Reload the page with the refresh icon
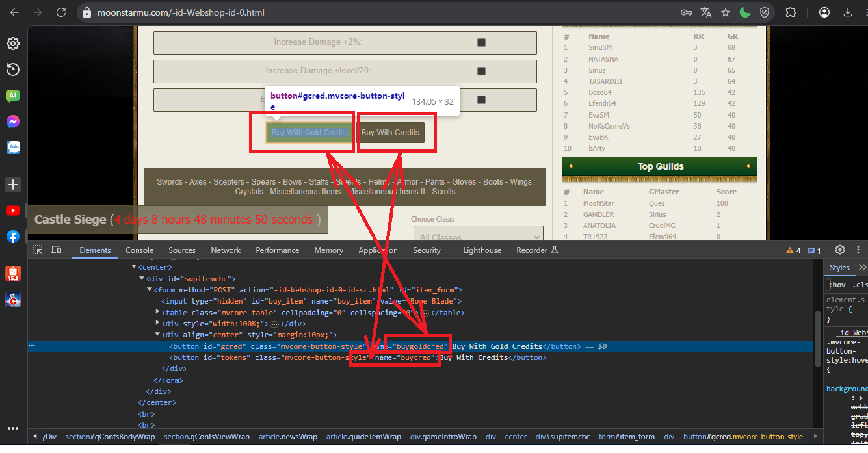The height and width of the screenshot is (453, 868). [x=61, y=12]
